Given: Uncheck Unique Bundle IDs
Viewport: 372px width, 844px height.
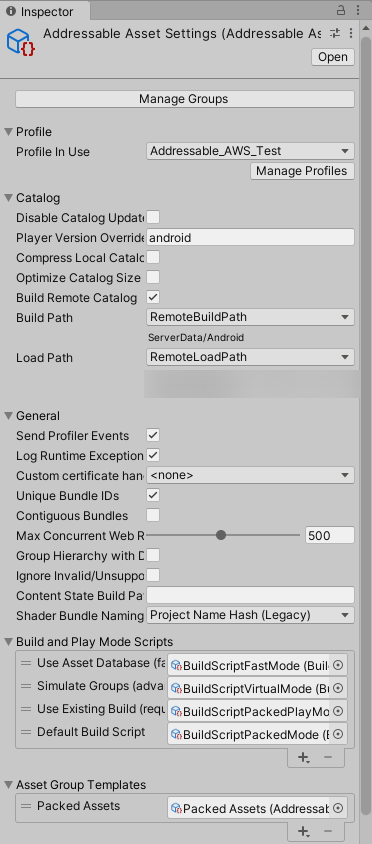Looking at the screenshot, I should tap(153, 495).
